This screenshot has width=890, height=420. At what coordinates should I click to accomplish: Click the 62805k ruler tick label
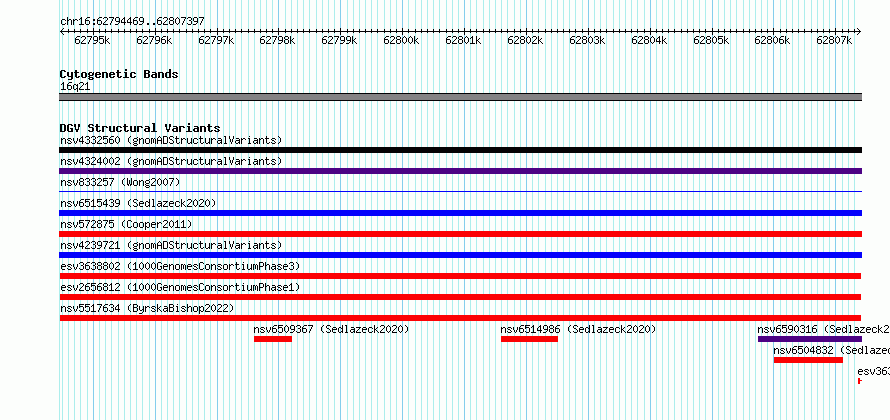pyautogui.click(x=711, y=40)
